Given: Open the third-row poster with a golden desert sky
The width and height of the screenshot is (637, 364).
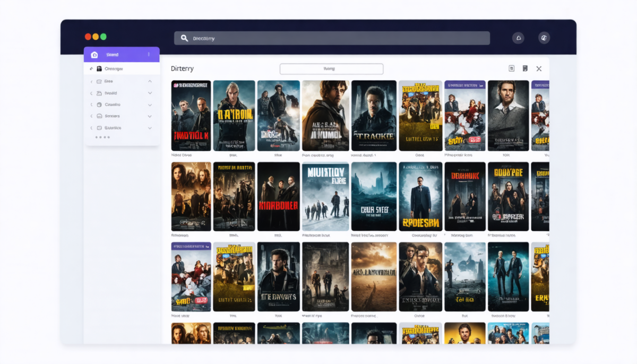Looking at the screenshot, I should click(374, 277).
